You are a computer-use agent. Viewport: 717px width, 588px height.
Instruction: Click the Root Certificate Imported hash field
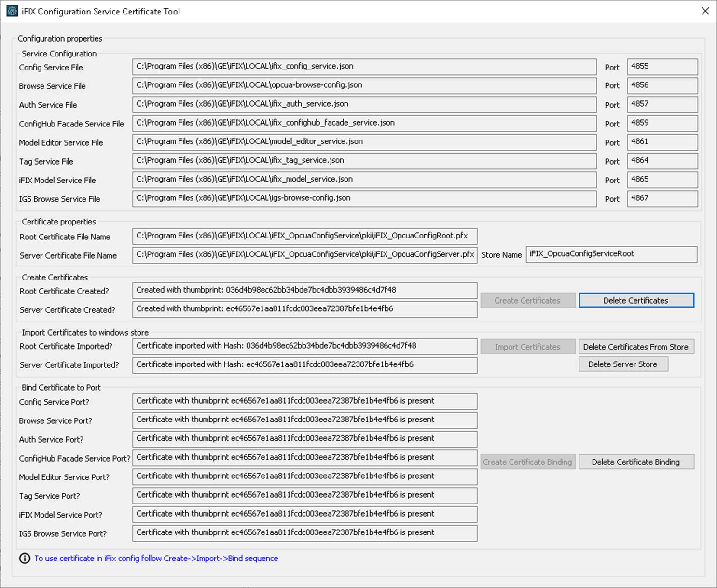(305, 346)
